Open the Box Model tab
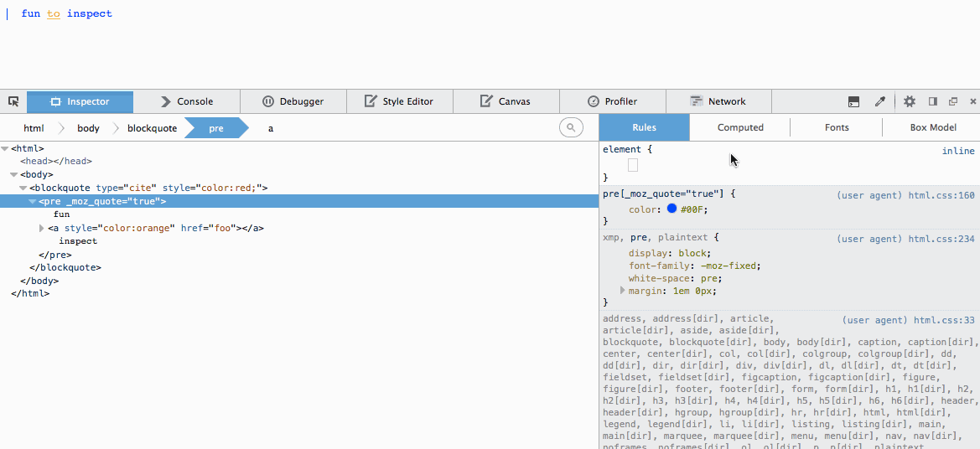The height and width of the screenshot is (449, 980). 932,127
